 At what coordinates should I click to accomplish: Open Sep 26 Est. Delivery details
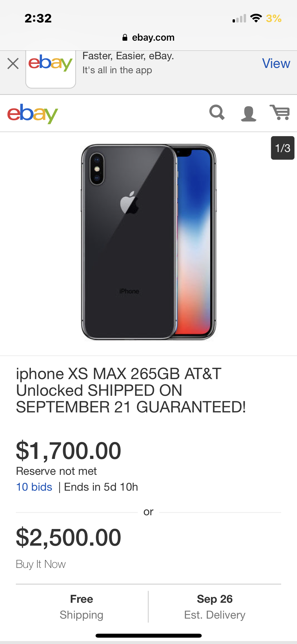(x=215, y=607)
